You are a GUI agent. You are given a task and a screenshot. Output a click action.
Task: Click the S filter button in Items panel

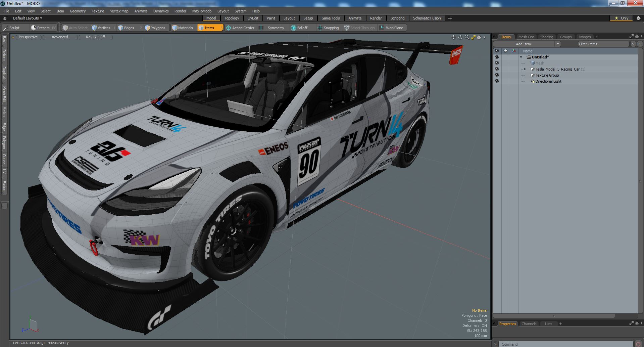point(633,44)
